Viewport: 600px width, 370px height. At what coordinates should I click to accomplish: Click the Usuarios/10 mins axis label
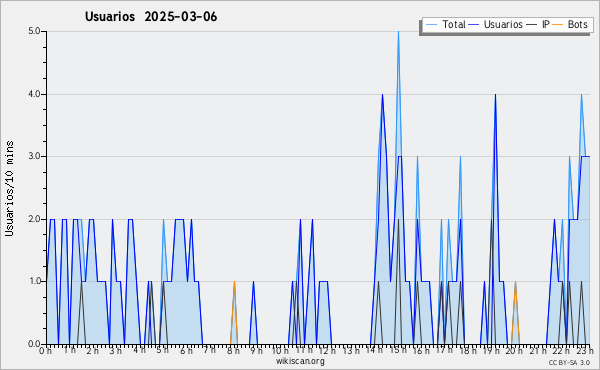tap(9, 189)
